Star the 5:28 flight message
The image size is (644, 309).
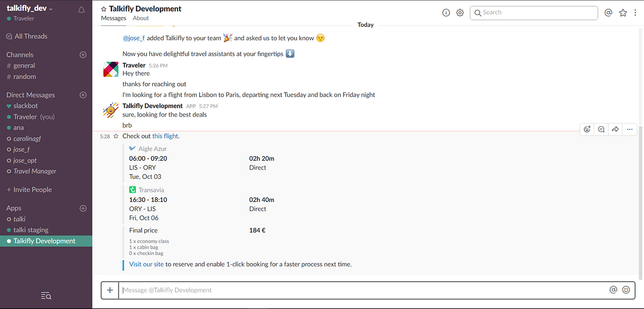click(x=116, y=136)
